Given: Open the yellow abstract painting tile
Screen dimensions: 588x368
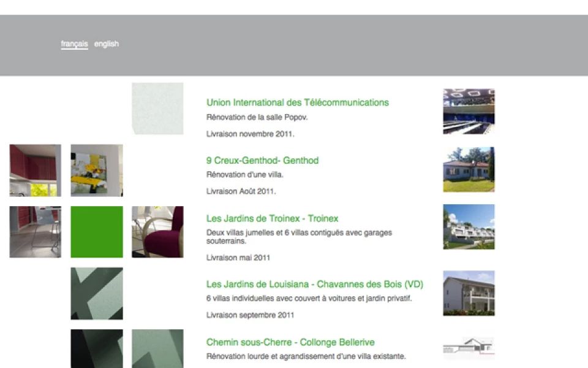Looking at the screenshot, I should [97, 171].
